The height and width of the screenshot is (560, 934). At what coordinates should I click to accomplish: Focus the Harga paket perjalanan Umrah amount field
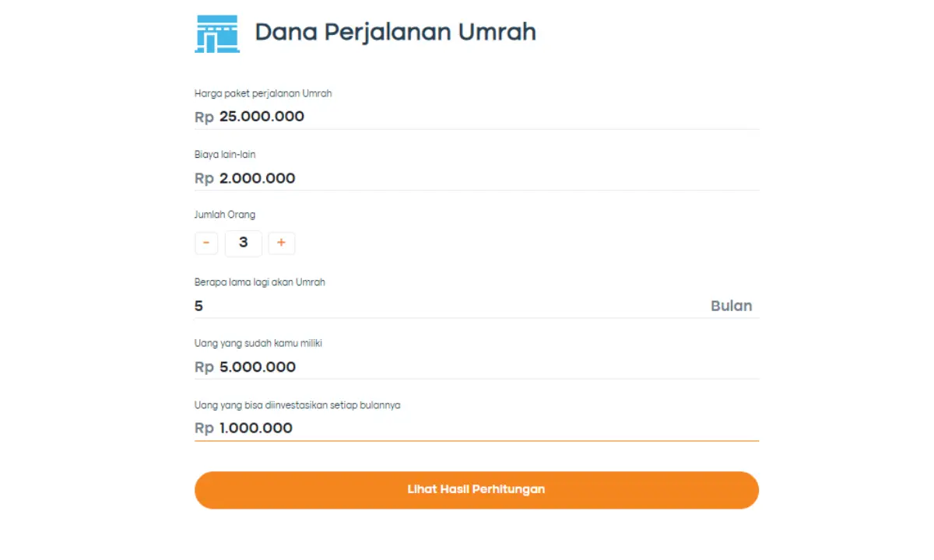click(483, 117)
